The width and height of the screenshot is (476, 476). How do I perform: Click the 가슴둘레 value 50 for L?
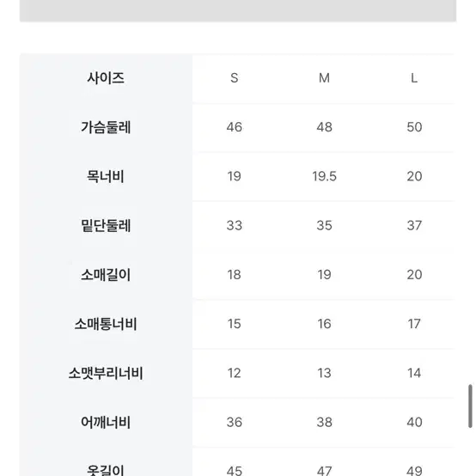pyautogui.click(x=414, y=127)
